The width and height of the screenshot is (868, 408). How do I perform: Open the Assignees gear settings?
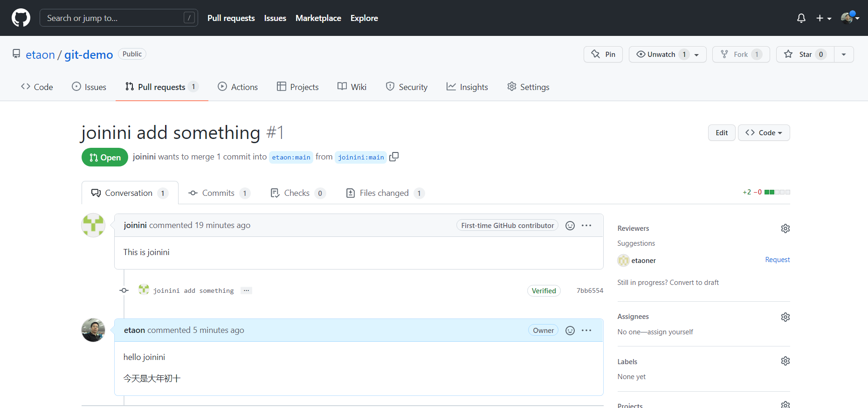(x=785, y=317)
